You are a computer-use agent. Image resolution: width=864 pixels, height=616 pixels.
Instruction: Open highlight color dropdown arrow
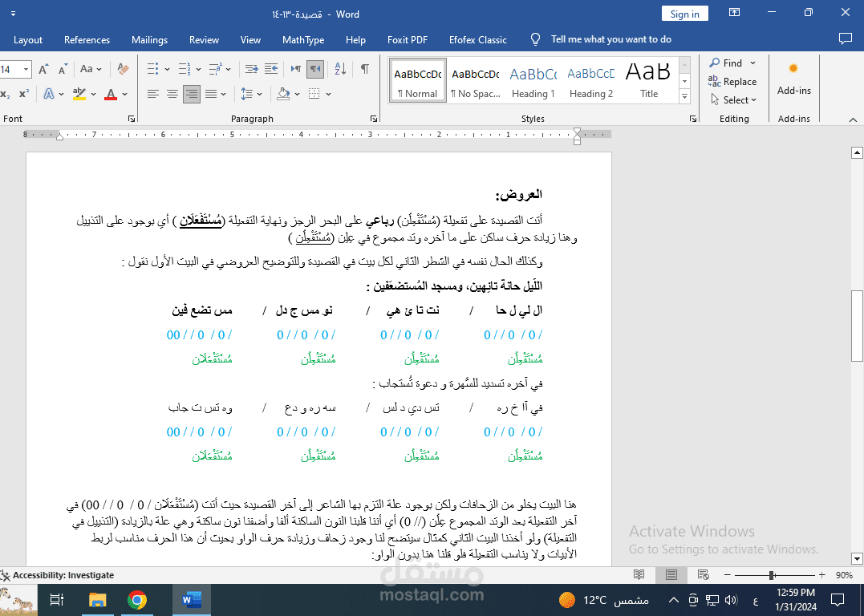click(x=93, y=94)
